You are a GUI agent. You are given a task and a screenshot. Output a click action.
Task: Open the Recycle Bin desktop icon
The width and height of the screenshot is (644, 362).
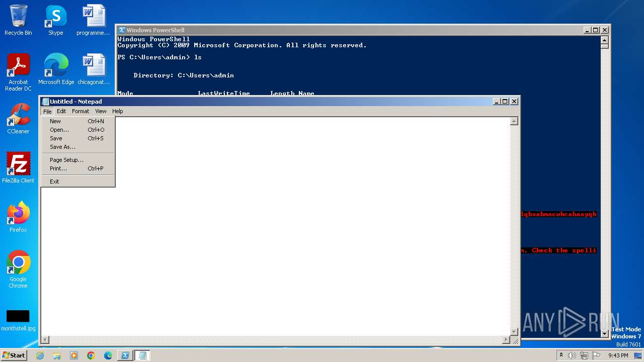[18, 20]
